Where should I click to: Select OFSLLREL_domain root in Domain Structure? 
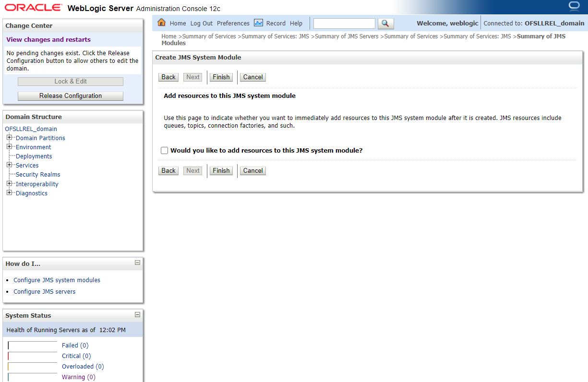(31, 129)
